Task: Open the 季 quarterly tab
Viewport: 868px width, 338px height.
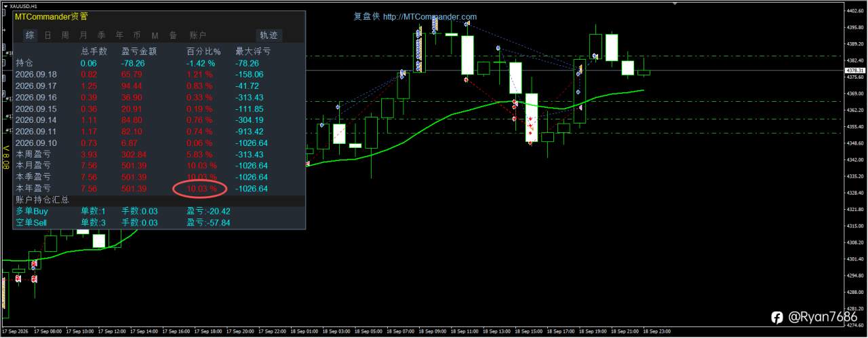Action: click(x=101, y=35)
